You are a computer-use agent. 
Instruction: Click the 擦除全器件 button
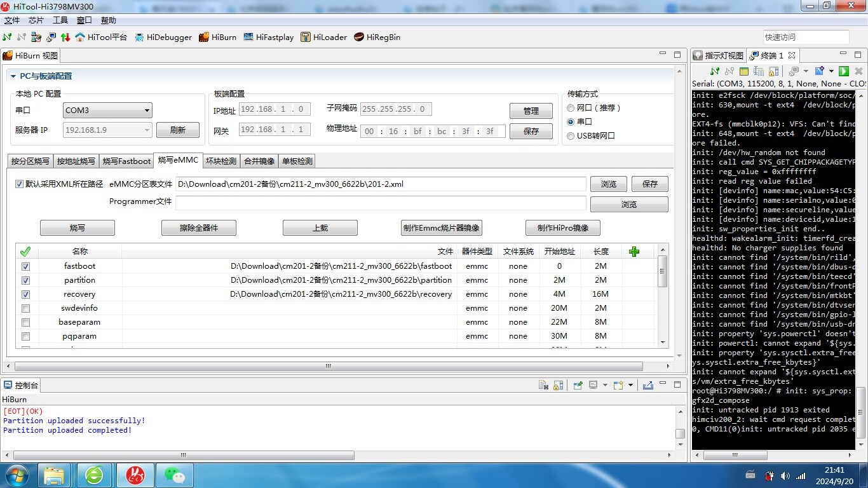[199, 227]
